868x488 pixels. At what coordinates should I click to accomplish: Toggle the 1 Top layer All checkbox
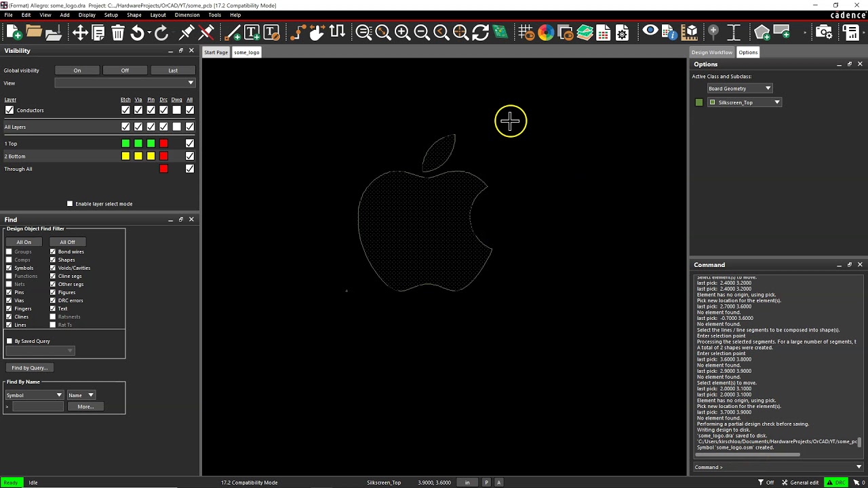point(190,144)
